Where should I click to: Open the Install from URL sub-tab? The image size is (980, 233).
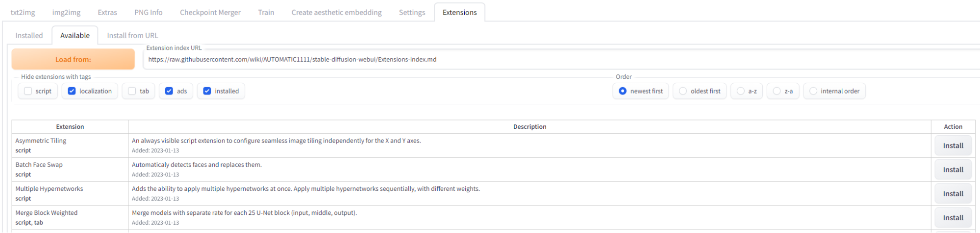tap(132, 35)
